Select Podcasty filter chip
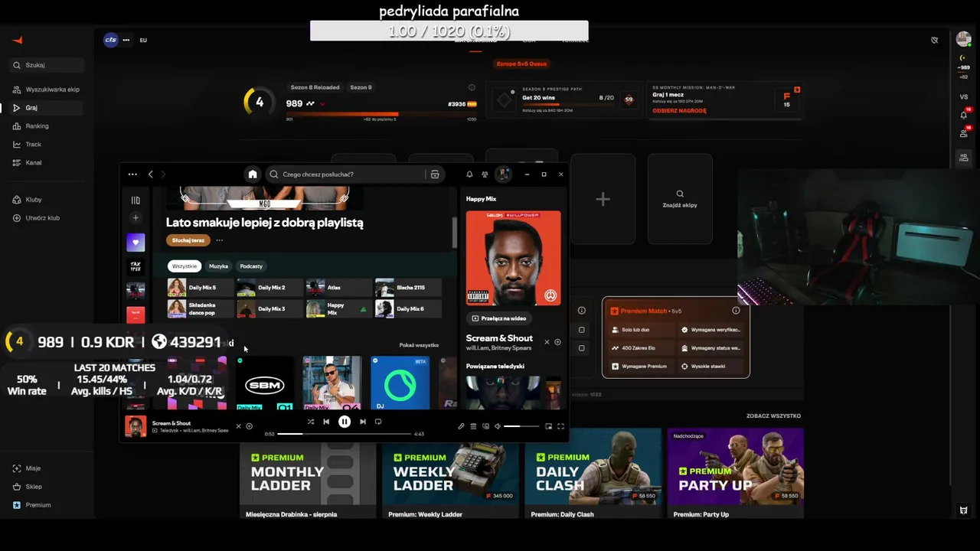The height and width of the screenshot is (551, 980). tap(251, 266)
